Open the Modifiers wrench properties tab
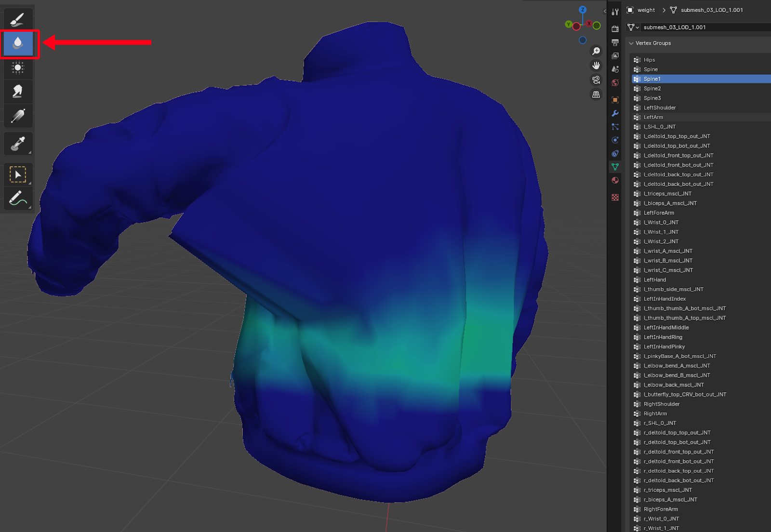The image size is (771, 532). point(615,113)
